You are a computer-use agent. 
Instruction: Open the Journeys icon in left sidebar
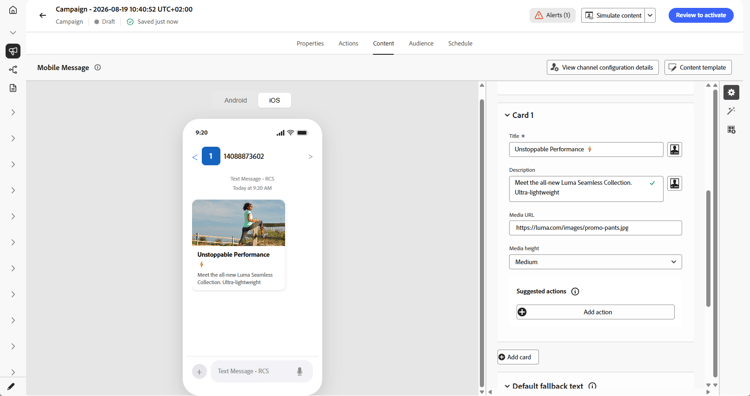(x=13, y=70)
